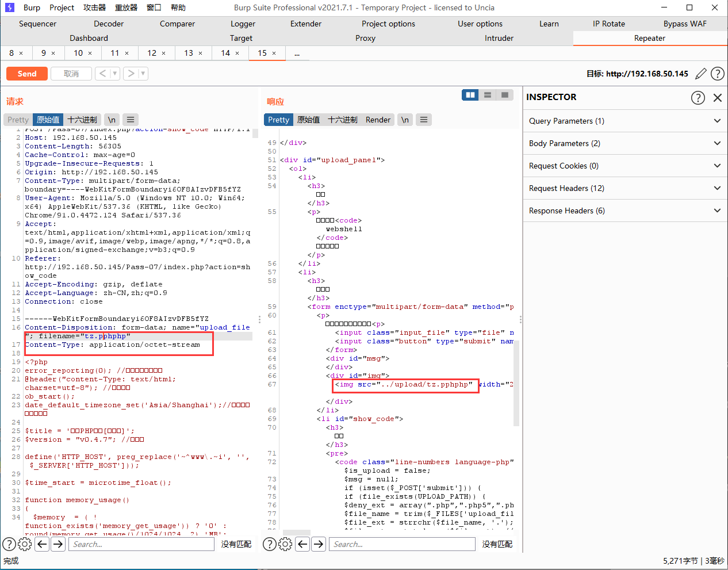The height and width of the screenshot is (570, 728).
Task: Select side-by-side split layout icon
Action: (470, 95)
